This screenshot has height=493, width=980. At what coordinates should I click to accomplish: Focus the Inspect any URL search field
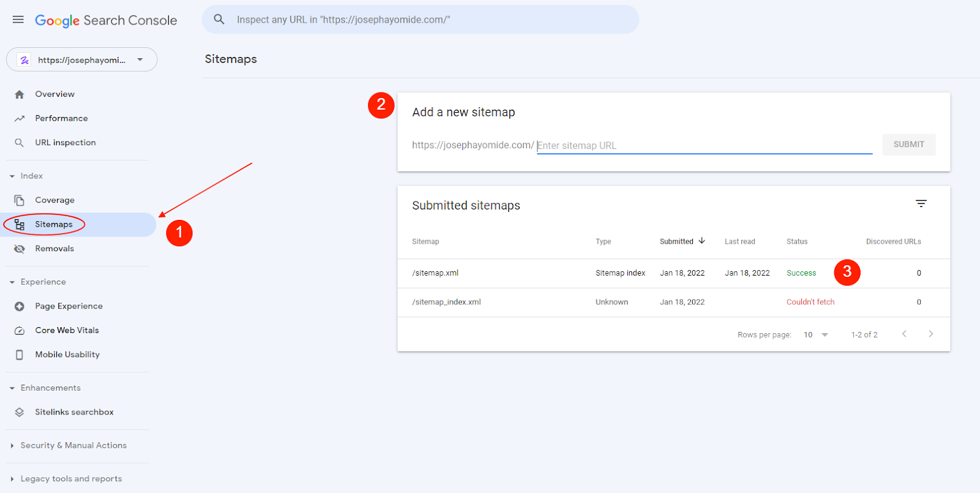coord(421,20)
